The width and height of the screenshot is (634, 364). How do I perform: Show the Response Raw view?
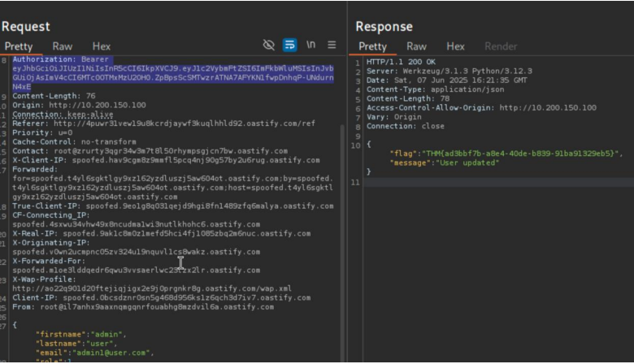[x=416, y=46]
